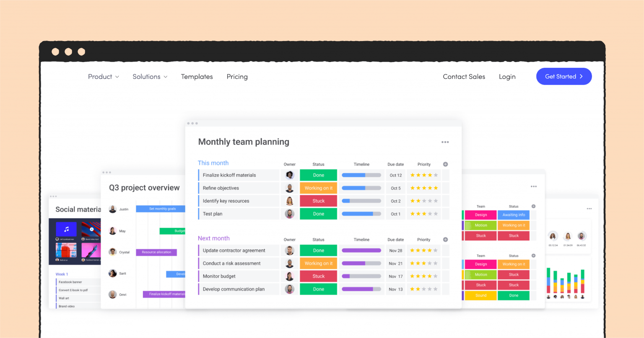Click the plus icon beside the Team Status column
Image resolution: width=644 pixels, height=338 pixels.
click(x=533, y=206)
